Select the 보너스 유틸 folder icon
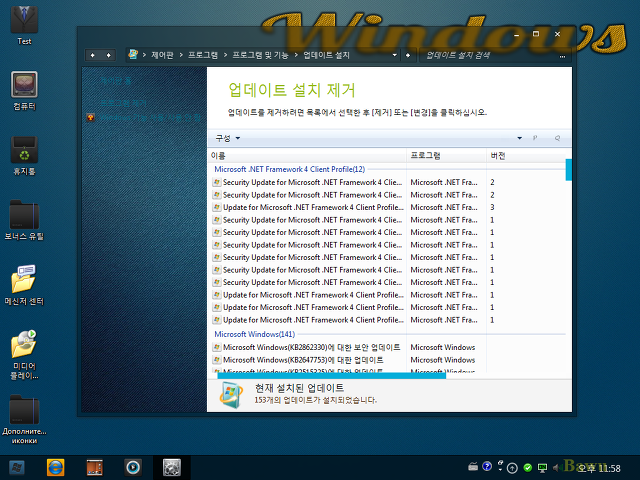Screen dimensions: 640x480 tap(24, 220)
